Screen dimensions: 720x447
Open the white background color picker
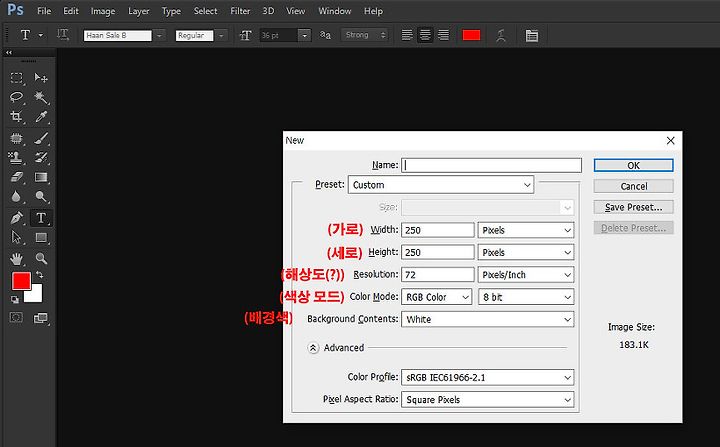[36, 296]
